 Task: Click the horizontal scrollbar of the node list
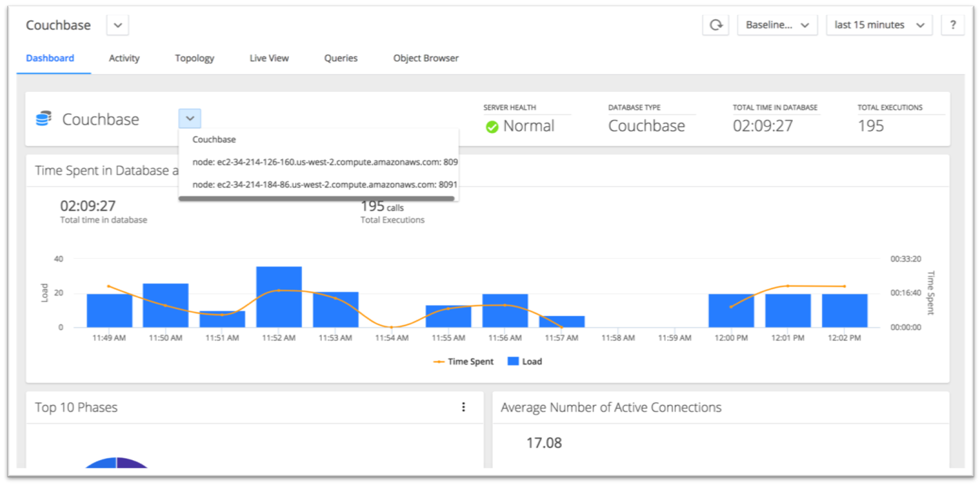[316, 199]
